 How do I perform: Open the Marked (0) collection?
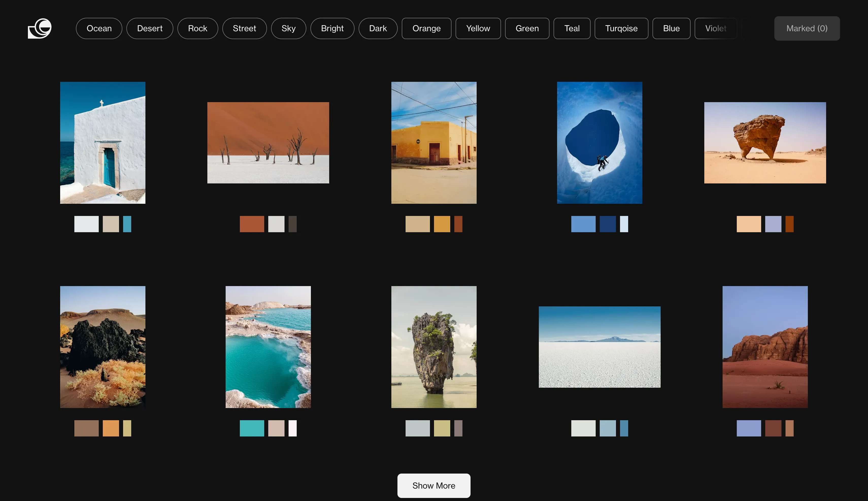[807, 28]
